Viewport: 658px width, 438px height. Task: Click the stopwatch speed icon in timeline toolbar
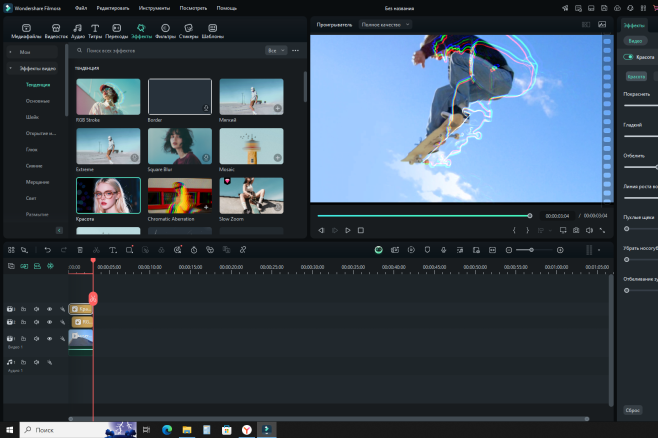point(194,250)
